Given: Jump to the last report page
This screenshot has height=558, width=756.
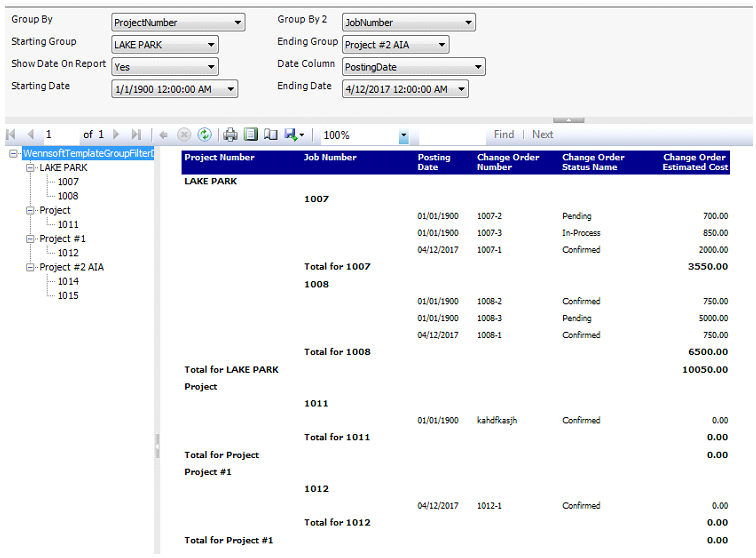Looking at the screenshot, I should pyautogui.click(x=136, y=134).
